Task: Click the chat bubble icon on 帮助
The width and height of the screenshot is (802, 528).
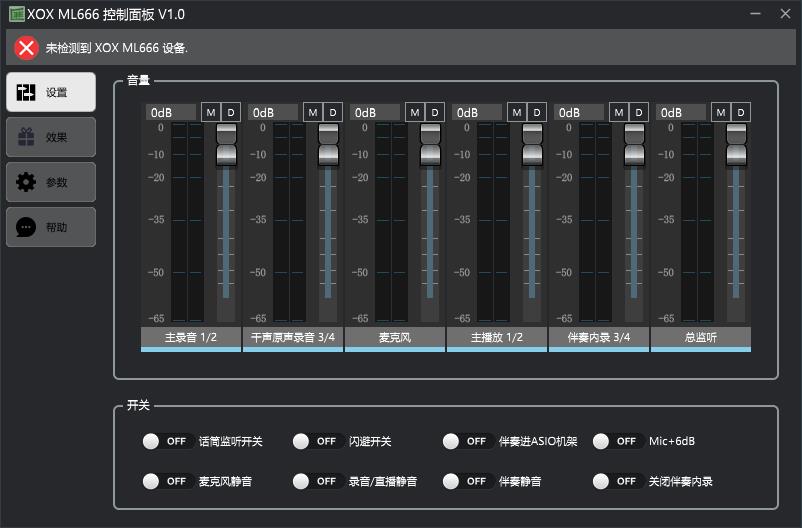Action: (x=26, y=227)
